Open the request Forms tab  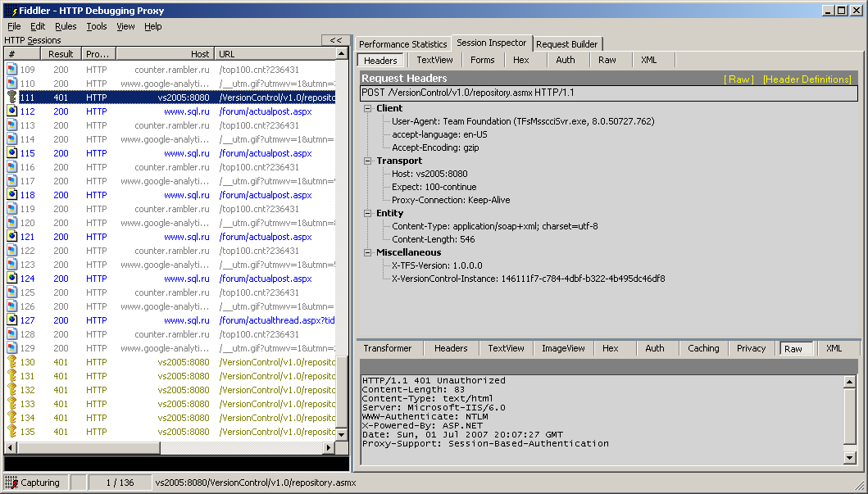(x=482, y=60)
